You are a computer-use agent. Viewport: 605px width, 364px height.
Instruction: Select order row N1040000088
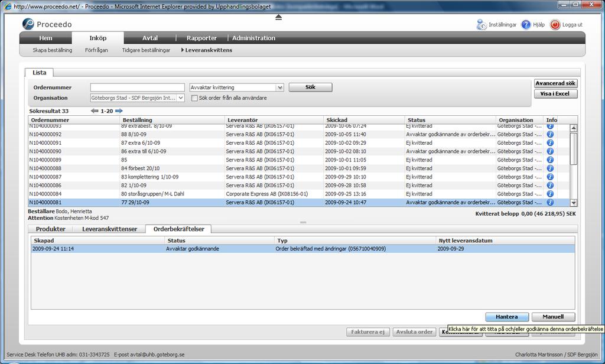point(299,168)
